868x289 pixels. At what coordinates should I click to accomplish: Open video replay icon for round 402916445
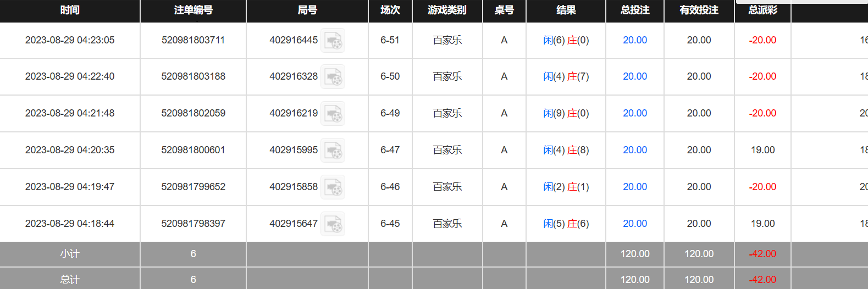[333, 41]
